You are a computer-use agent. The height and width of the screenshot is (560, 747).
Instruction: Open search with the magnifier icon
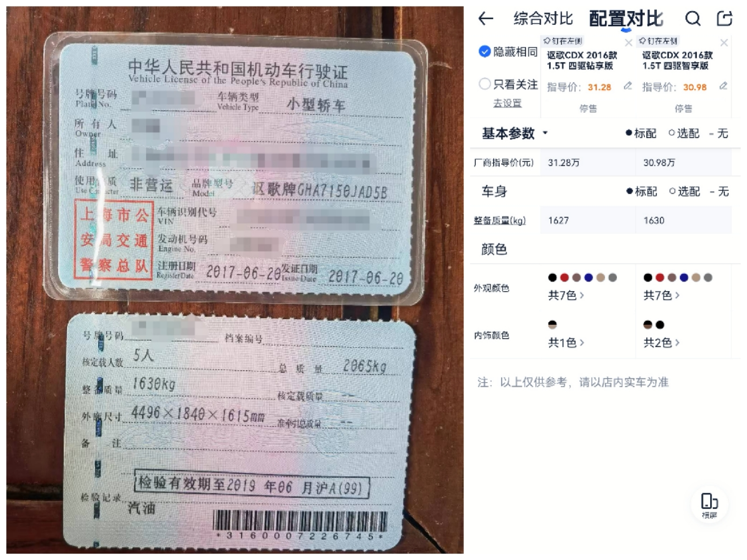693,19
